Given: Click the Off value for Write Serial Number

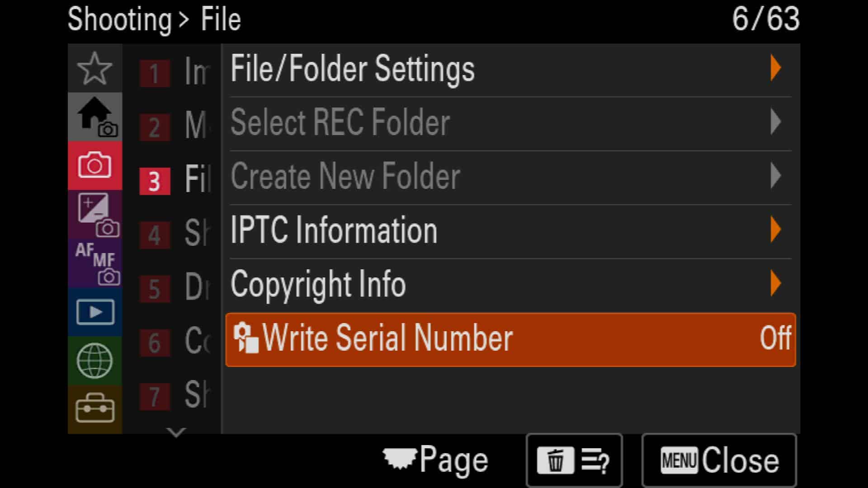Looking at the screenshot, I should pyautogui.click(x=775, y=338).
